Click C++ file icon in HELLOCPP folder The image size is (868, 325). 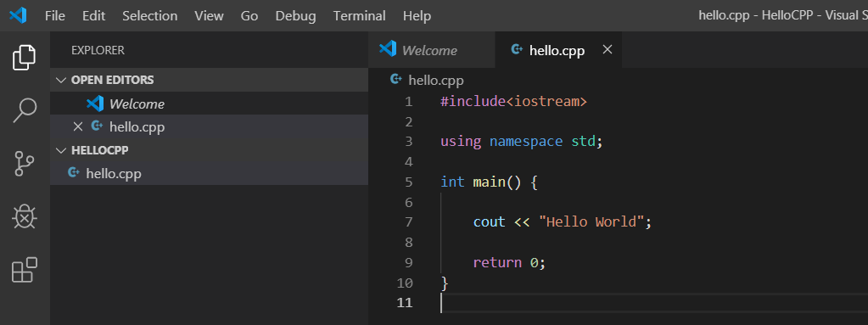click(73, 173)
